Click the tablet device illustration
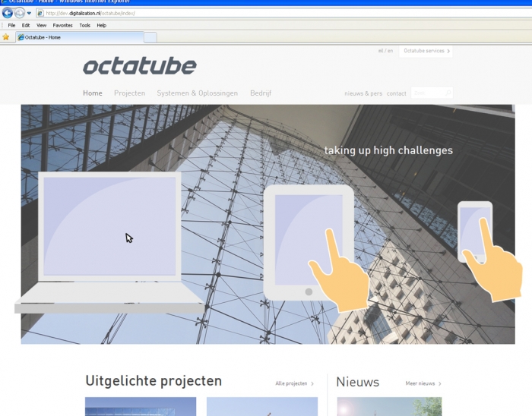The image size is (532, 416). pyautogui.click(x=308, y=241)
